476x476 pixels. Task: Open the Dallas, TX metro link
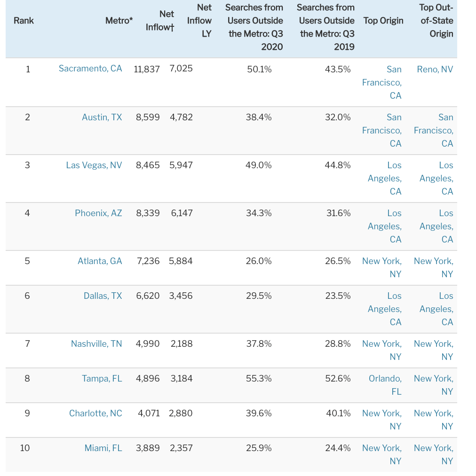(103, 296)
